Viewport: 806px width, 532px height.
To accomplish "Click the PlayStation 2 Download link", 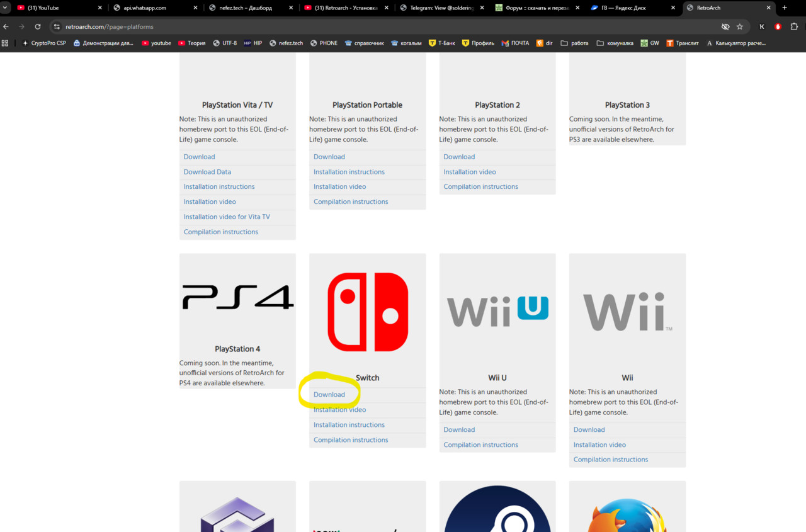I will [x=459, y=157].
